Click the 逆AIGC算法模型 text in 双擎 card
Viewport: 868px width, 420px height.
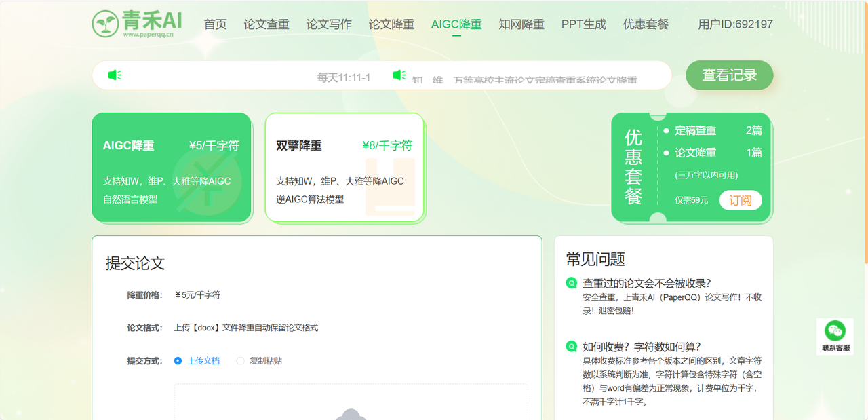coord(310,199)
